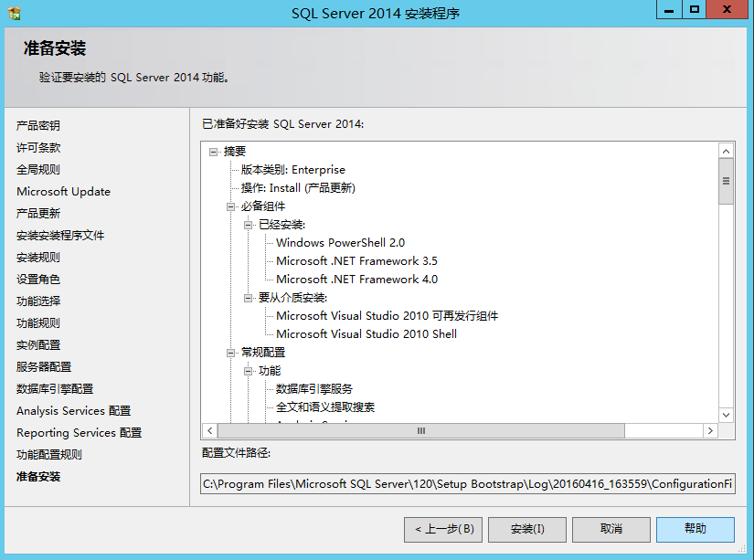Click the vertical scrollbar down arrow
Image resolution: width=754 pixels, height=560 pixels.
click(726, 415)
